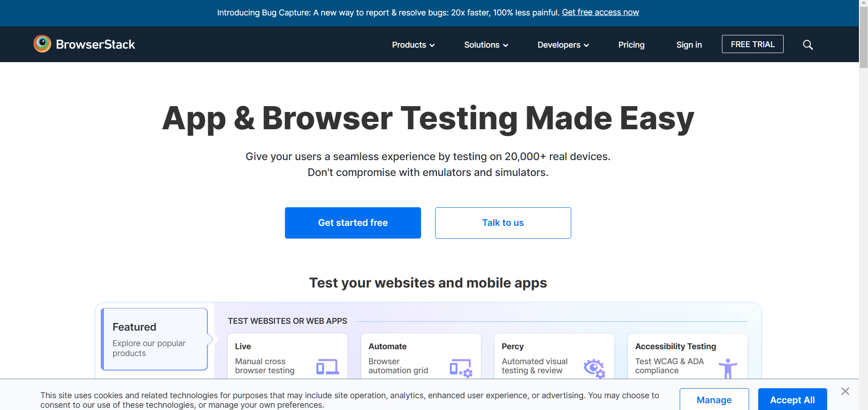Screen dimensions: 868x410
Task: Expand the Products dropdown menu
Action: (x=413, y=45)
